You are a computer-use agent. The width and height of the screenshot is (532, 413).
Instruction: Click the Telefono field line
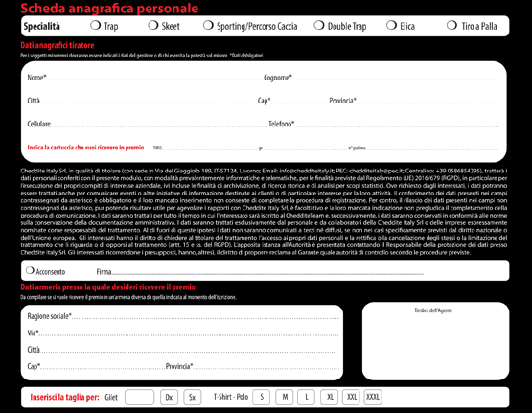click(397, 125)
